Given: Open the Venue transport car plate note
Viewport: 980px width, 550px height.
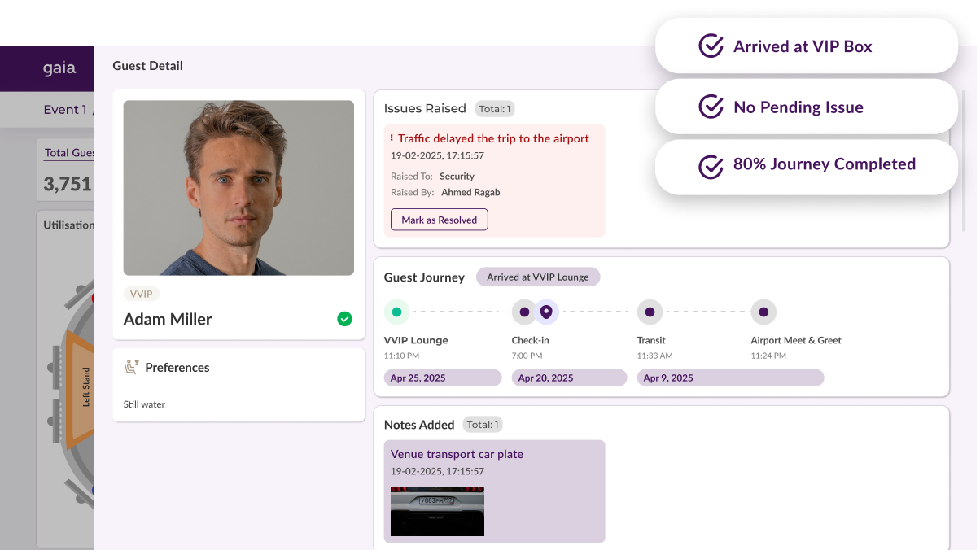Looking at the screenshot, I should click(x=457, y=454).
